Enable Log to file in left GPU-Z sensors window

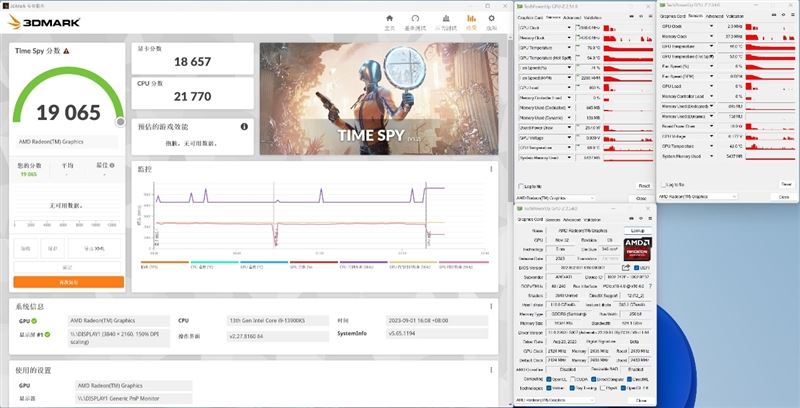click(521, 186)
